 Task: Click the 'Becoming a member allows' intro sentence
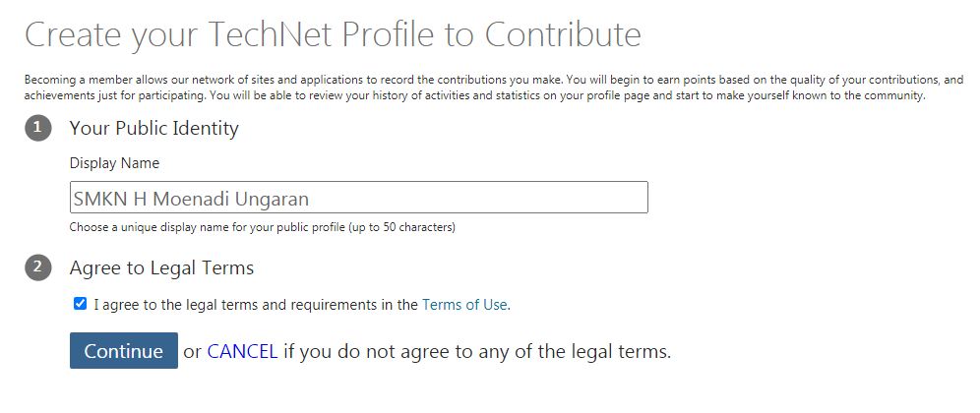295,80
